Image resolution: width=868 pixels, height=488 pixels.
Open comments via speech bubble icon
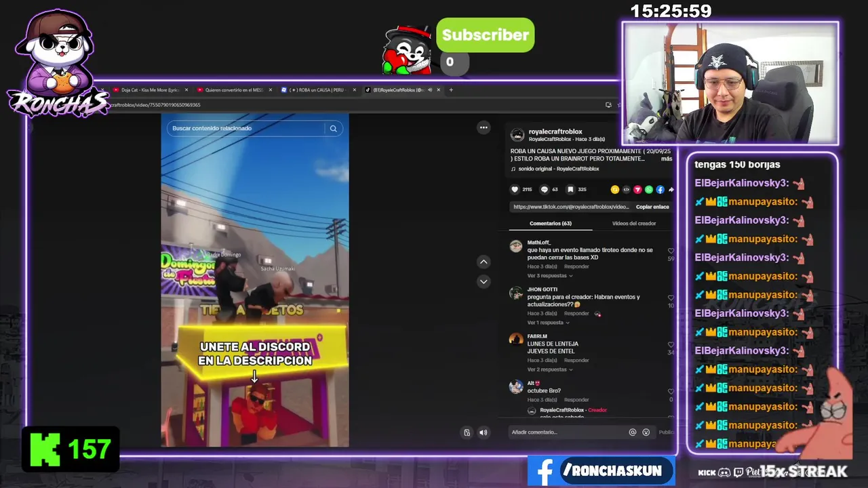pyautogui.click(x=544, y=190)
